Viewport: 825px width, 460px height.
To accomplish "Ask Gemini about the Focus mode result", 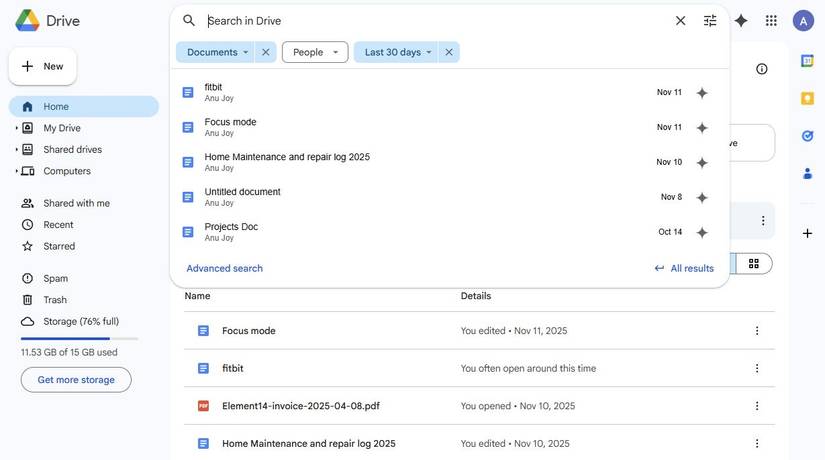I will pyautogui.click(x=702, y=128).
